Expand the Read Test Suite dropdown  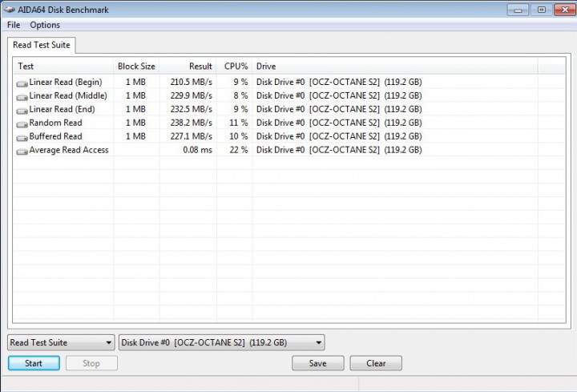pos(61,342)
